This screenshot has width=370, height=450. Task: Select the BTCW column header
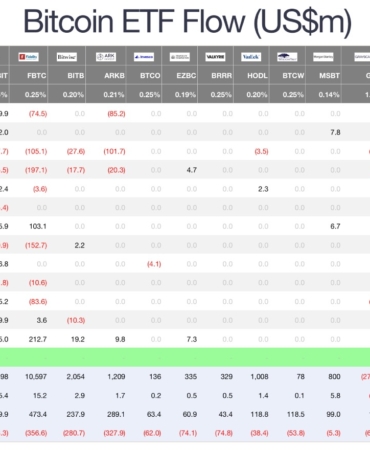293,76
